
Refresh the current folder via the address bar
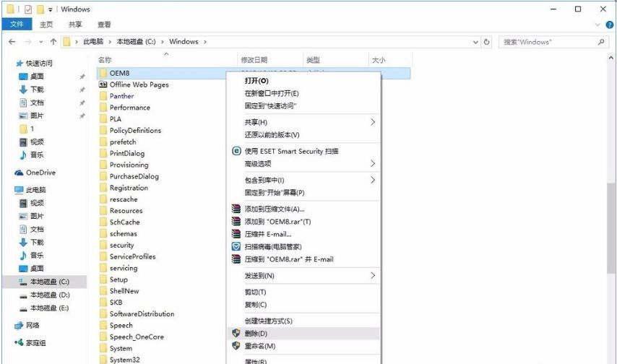487,42
